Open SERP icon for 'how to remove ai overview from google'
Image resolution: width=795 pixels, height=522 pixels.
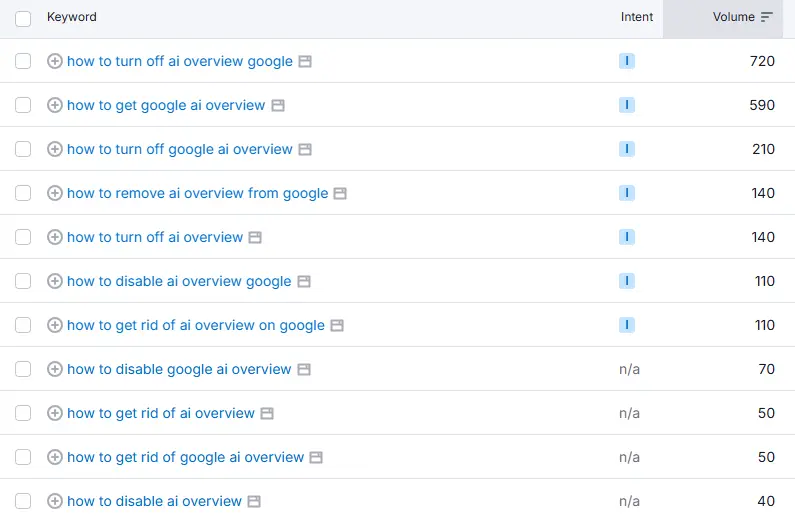[340, 194]
